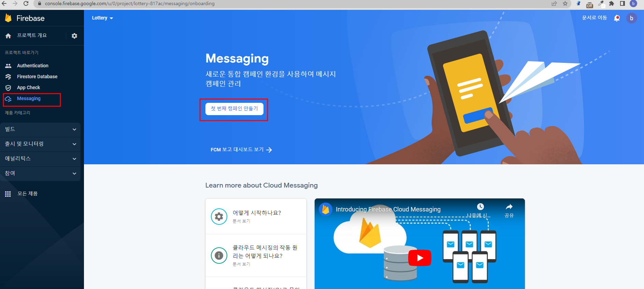
Task: Click the video title Introducing Firebase Cloud Messaging
Action: 388,209
